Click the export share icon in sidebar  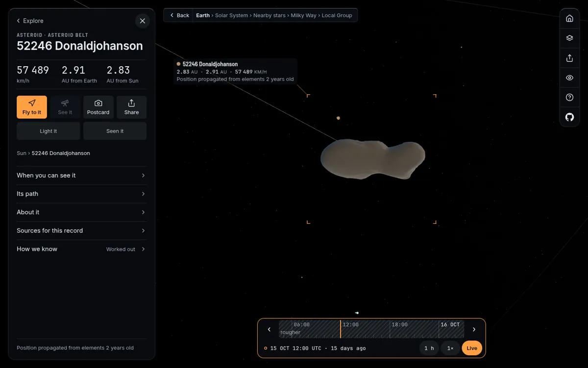(x=569, y=58)
